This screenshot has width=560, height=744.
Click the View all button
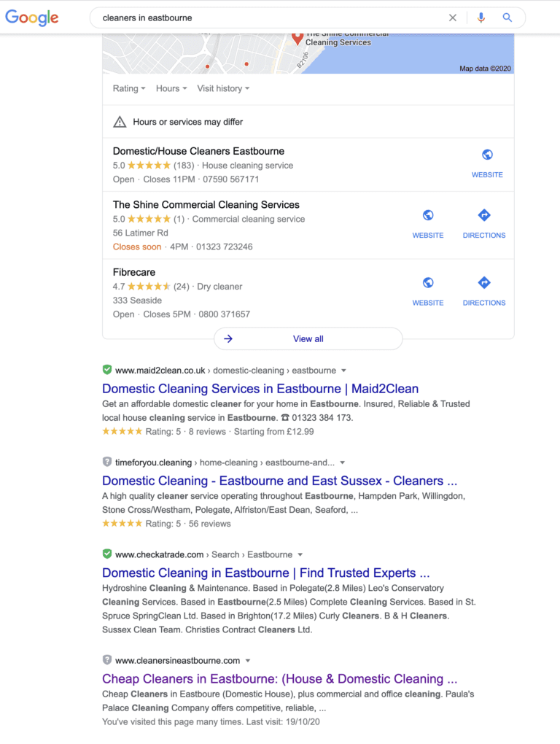(308, 338)
